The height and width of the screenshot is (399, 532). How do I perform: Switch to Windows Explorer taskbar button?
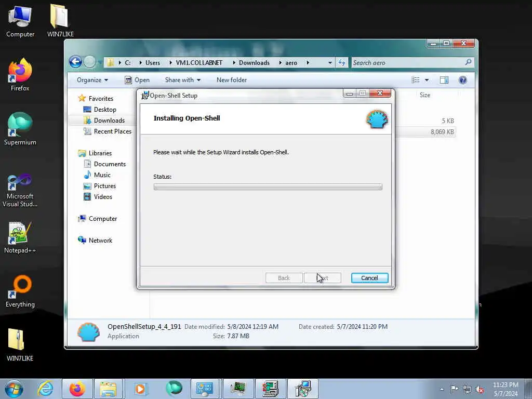click(109, 389)
